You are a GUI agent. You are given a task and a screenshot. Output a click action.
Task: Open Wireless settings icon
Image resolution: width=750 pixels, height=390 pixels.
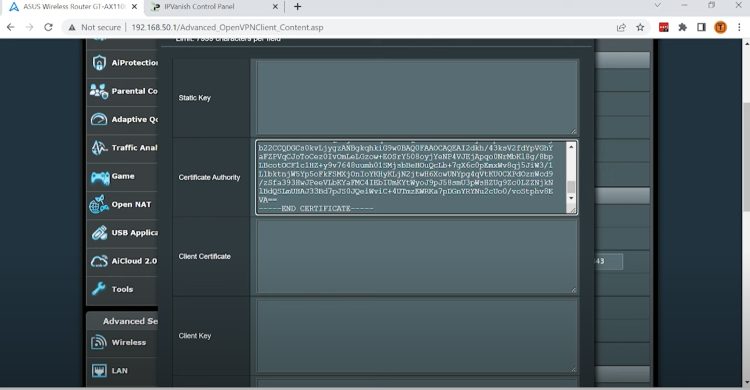99,342
